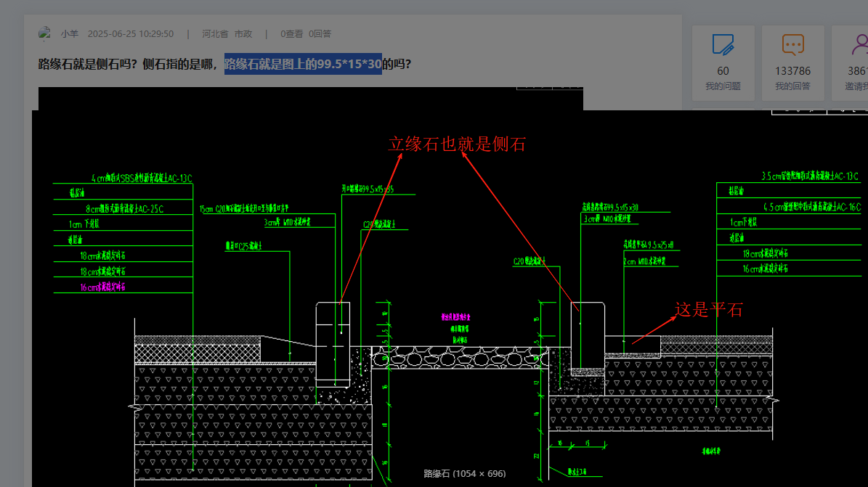
Task: Click the 路缘石 (1054 × 696) image caption
Action: 464,474
